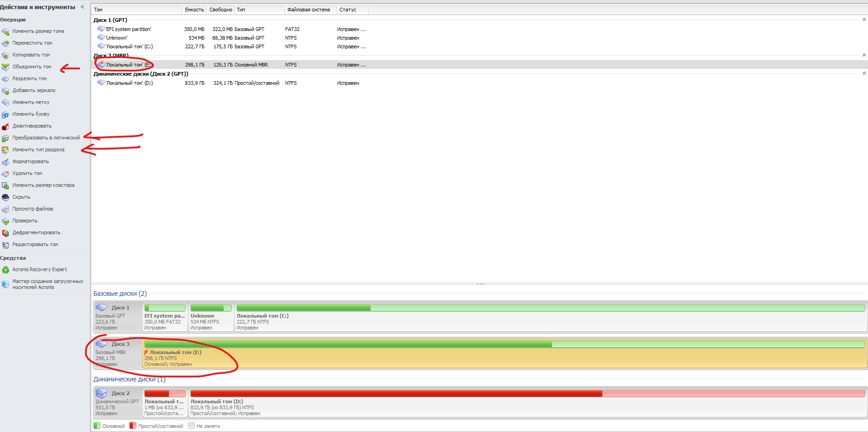Click the 'Переместить том' move icon
Image resolution: width=868 pixels, height=432 pixels.
pos(5,43)
